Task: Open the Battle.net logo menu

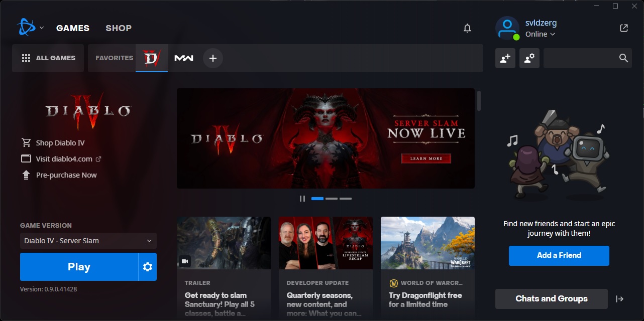Action: (x=25, y=28)
